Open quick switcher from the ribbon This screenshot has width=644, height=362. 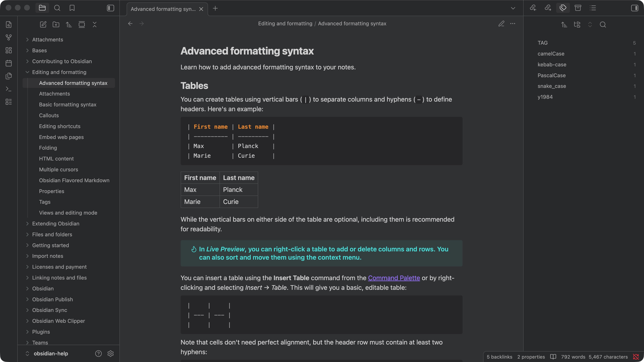click(x=9, y=25)
